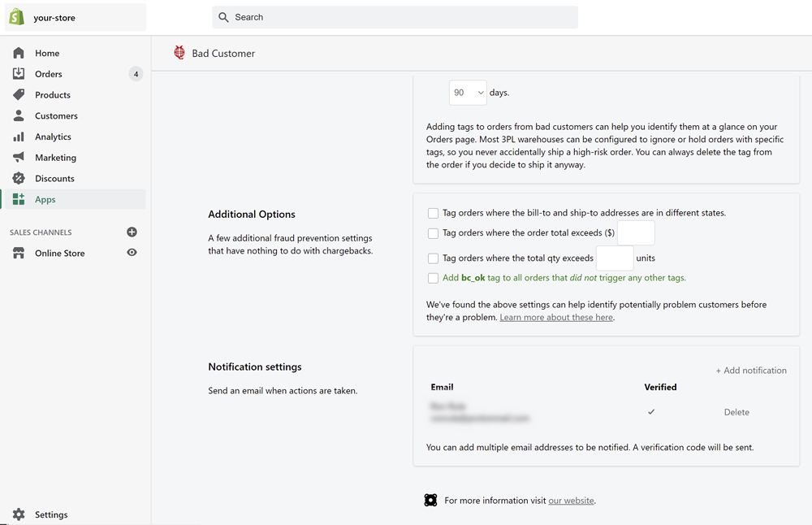
Task: Click the Marketing megaphone icon
Action: point(19,157)
